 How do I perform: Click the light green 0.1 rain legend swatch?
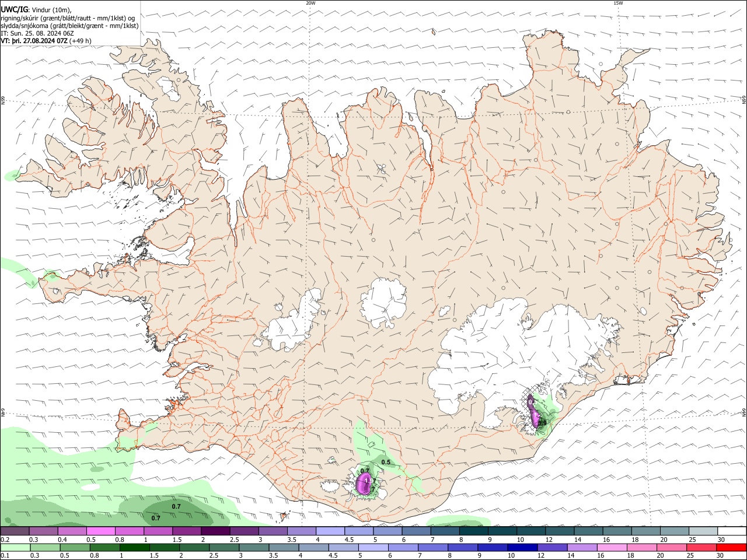tap(15, 547)
